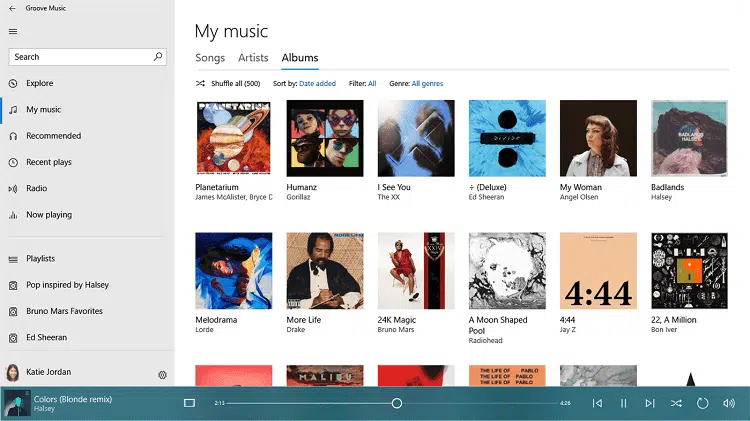Viewport: 750px width, 421px height.
Task: Open settings gear next to Katie Jordan
Action: click(x=162, y=374)
